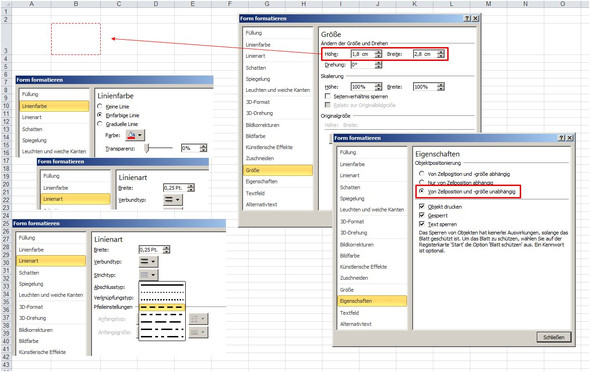Click help icon in Eigenschaften dialog title bar
This screenshot has width=590, height=372.
[561, 138]
